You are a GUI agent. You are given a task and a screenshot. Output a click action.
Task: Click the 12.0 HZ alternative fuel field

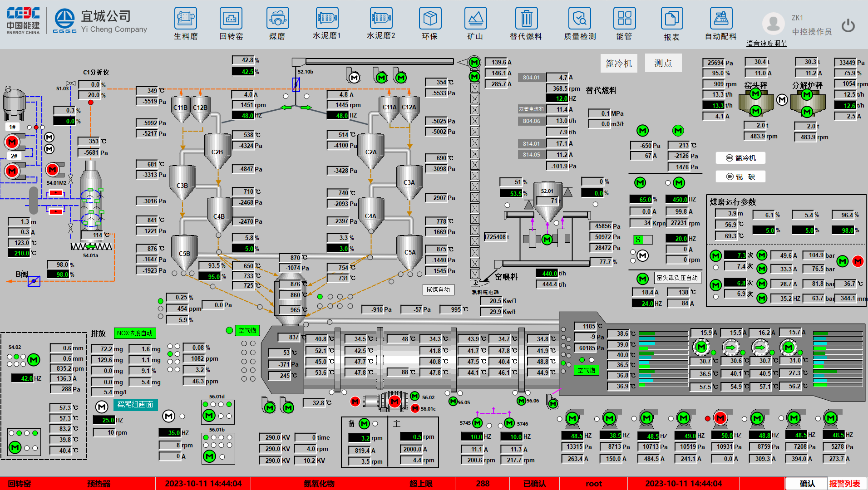557,98
